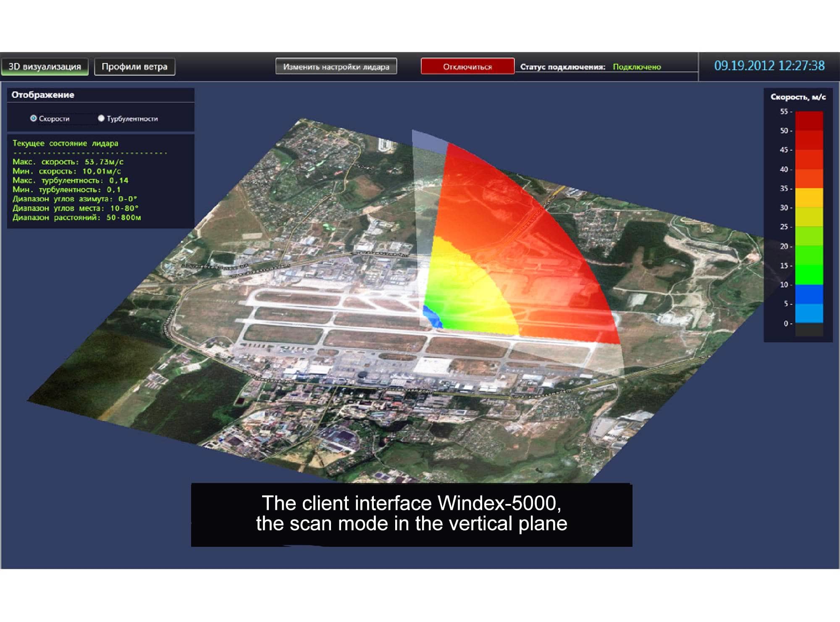Click the Подключено connection status text
The width and height of the screenshot is (840, 622).
click(637, 67)
